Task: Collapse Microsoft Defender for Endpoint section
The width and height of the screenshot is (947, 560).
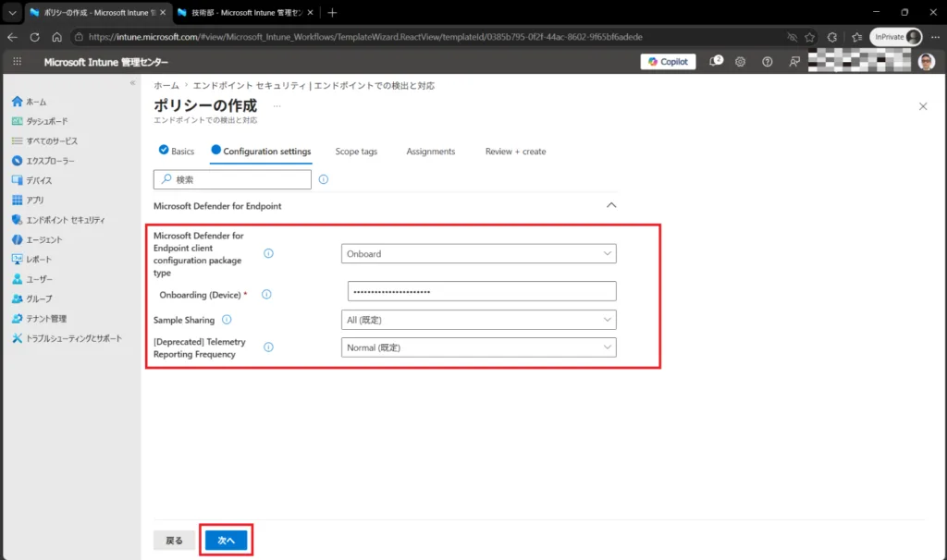Action: (x=611, y=205)
